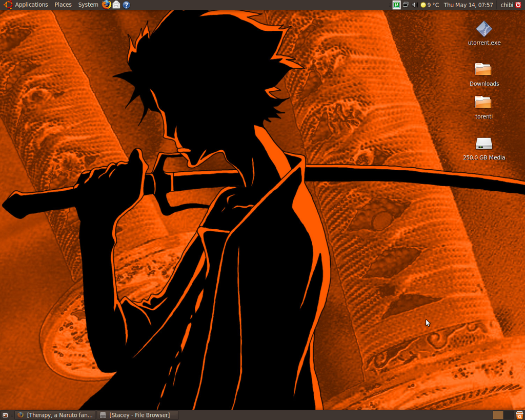Open the System menu
The width and height of the screenshot is (525, 420).
point(88,5)
